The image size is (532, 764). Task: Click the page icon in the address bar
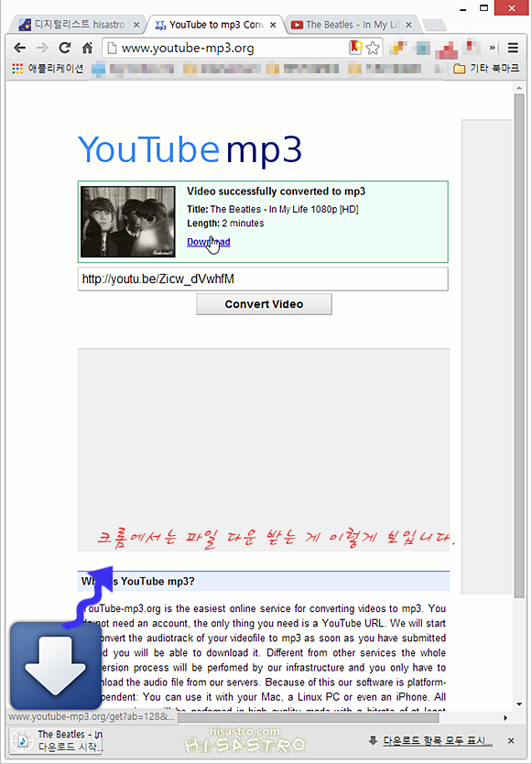click(x=112, y=48)
